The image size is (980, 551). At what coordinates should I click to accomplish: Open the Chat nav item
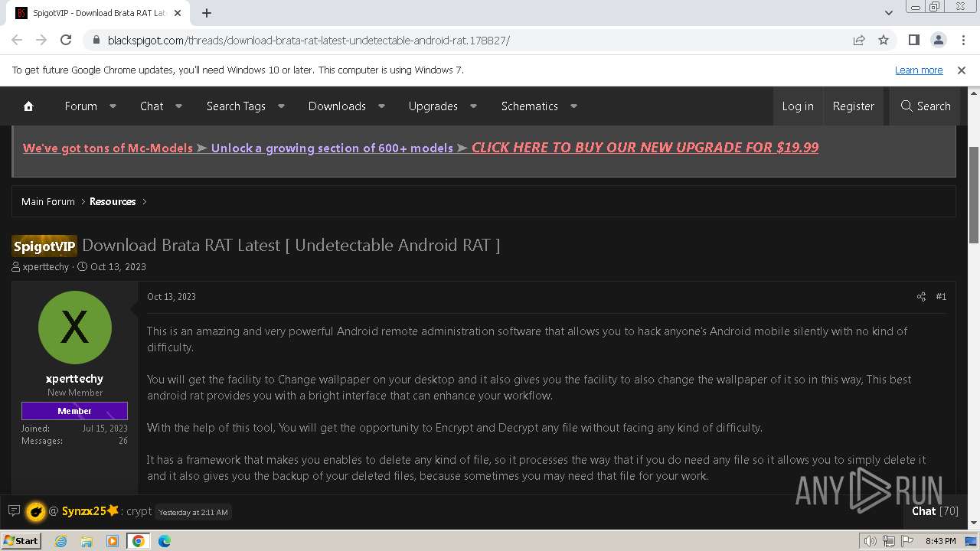point(152,106)
